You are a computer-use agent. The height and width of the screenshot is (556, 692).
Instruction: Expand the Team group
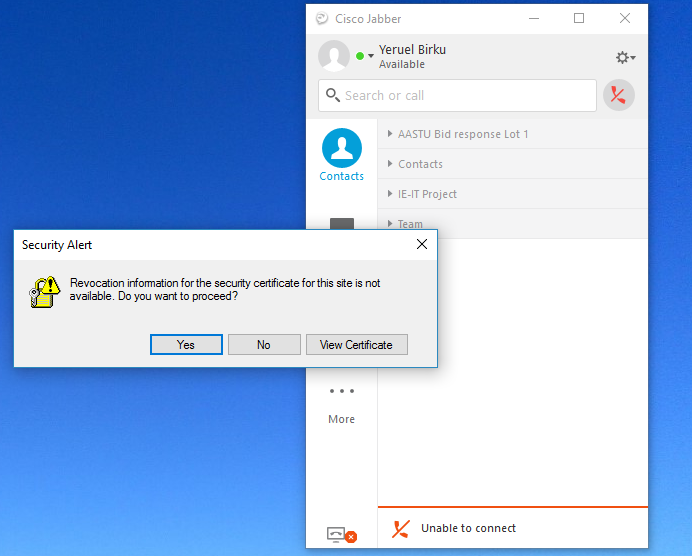[x=390, y=223]
